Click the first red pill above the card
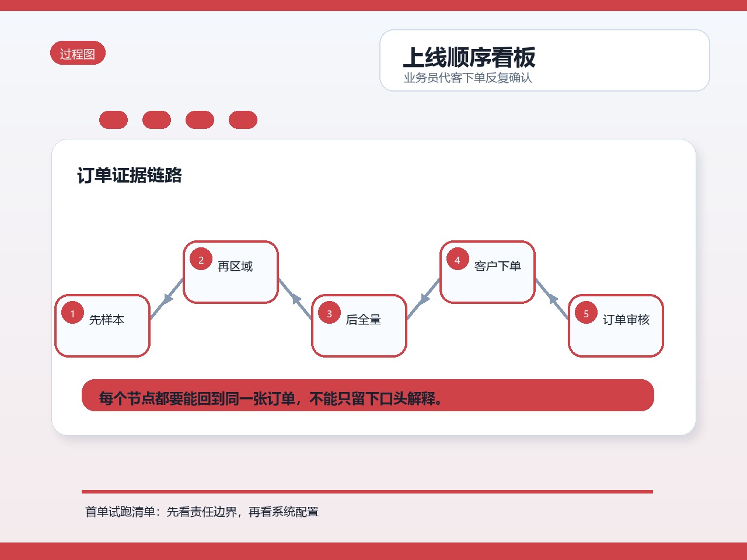This screenshot has width=747, height=560. tap(113, 120)
